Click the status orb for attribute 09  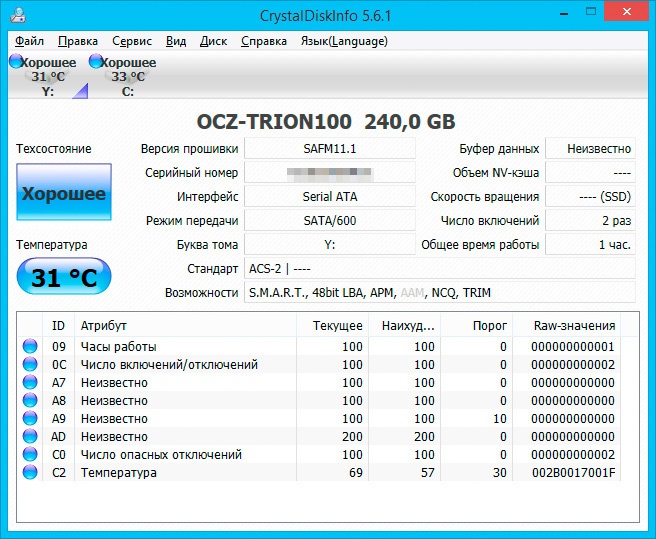tap(30, 346)
